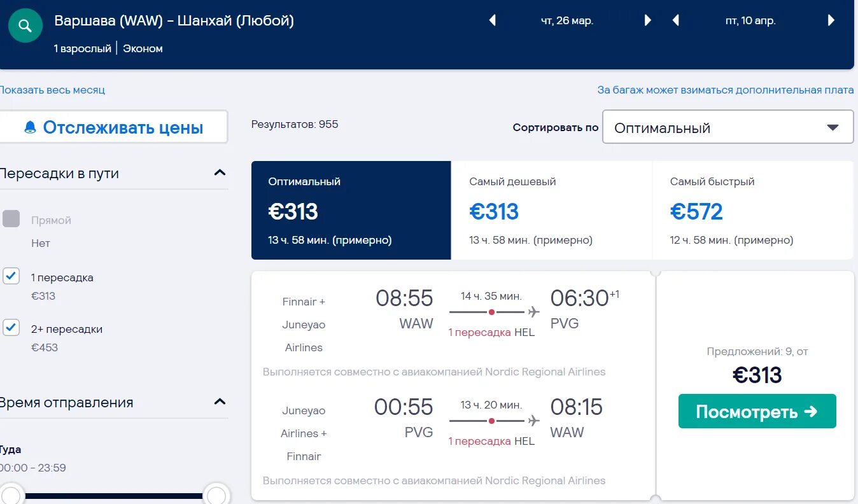Go to next return date arrow
The image size is (858, 504).
(x=831, y=20)
